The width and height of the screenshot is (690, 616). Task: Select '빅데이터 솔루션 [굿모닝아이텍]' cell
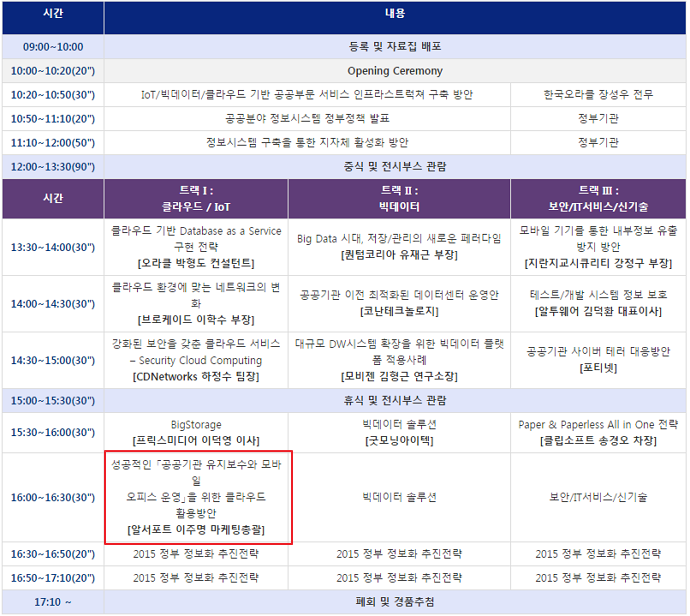(x=399, y=432)
